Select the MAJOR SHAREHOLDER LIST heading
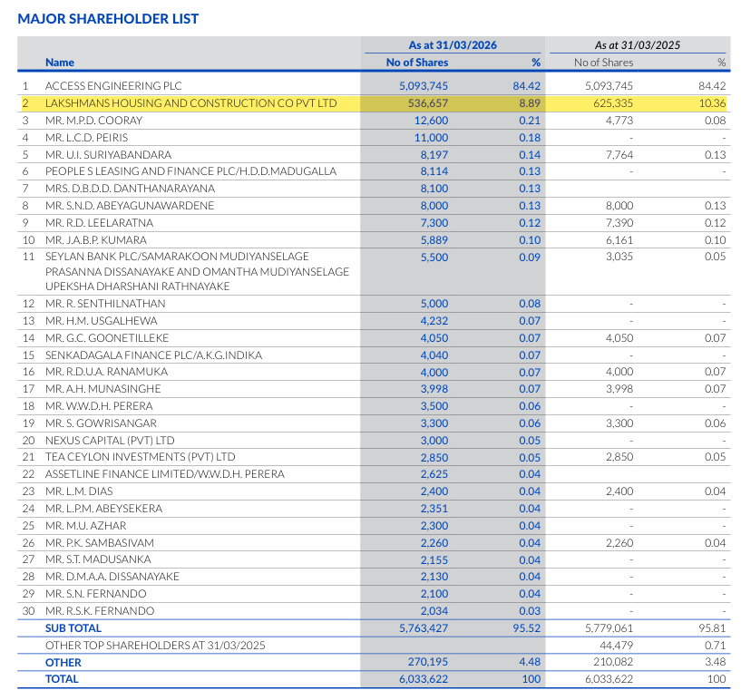This screenshot has width=741, height=700. tap(108, 19)
